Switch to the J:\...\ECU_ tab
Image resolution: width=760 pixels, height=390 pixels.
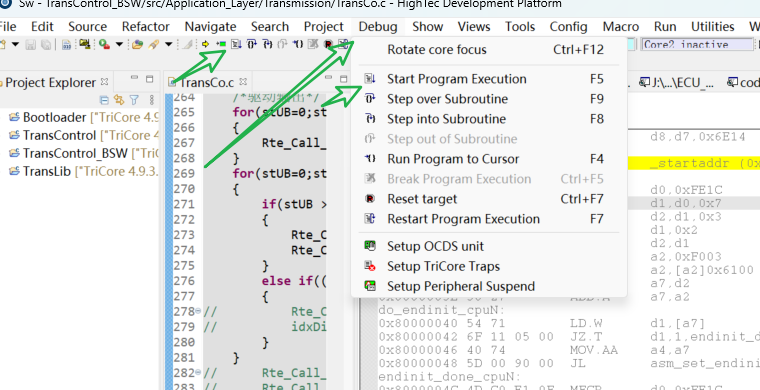[677, 83]
